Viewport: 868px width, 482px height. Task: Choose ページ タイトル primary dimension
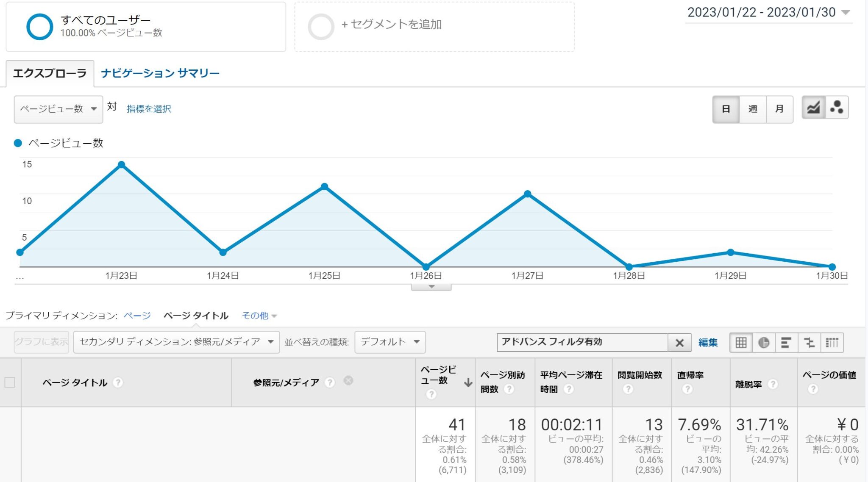pyautogui.click(x=196, y=316)
